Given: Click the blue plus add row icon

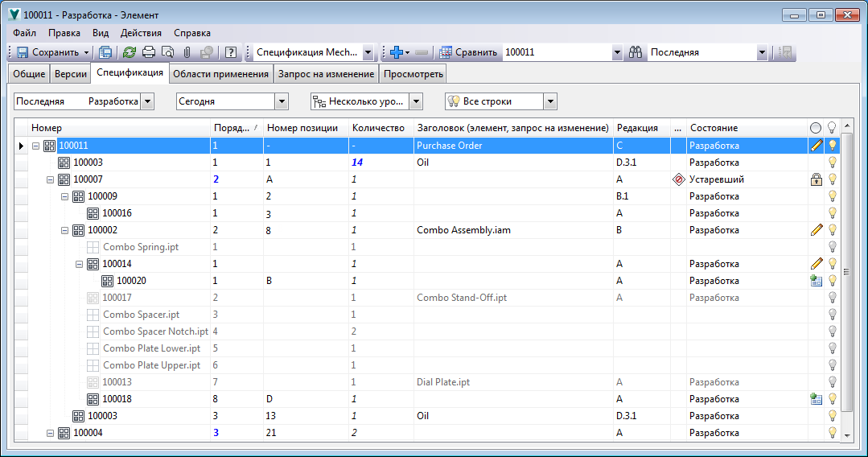Looking at the screenshot, I should pyautogui.click(x=397, y=52).
